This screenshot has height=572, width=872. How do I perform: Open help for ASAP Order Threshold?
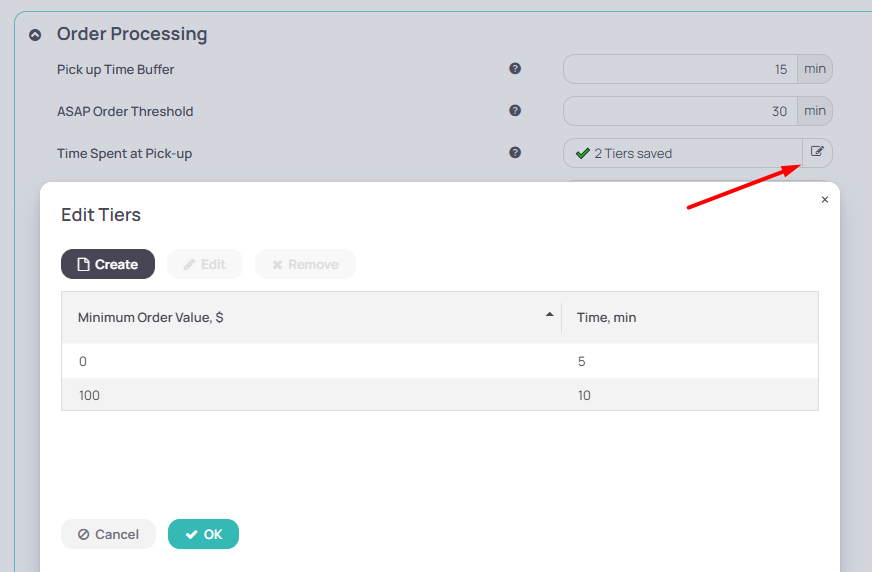point(515,110)
